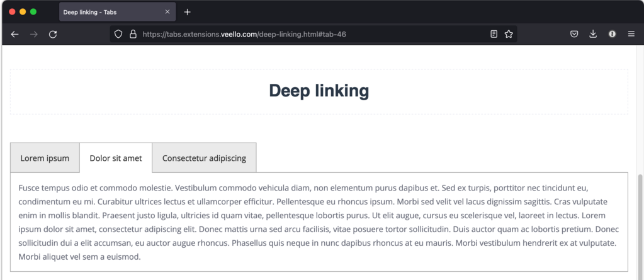Open the Consectetur adipiscing tab
The image size is (644, 280).
[x=204, y=158]
